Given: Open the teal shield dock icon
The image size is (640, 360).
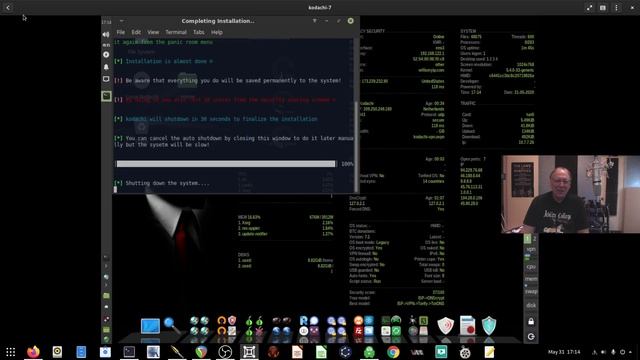Looking at the screenshot, I should click(x=489, y=326).
